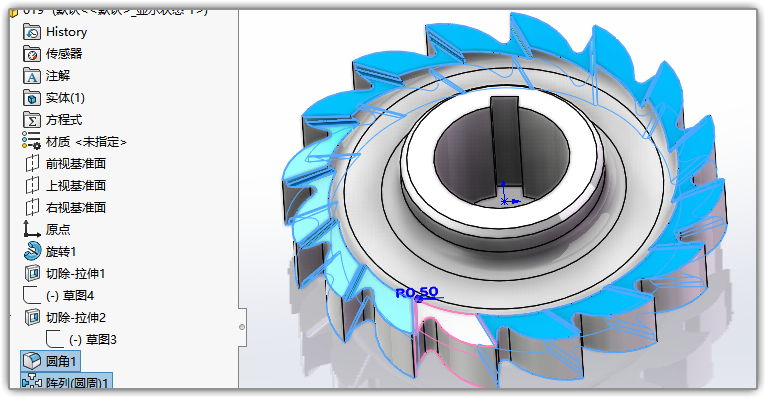The height and width of the screenshot is (398, 766).
Task: Click the 切除-拉伸2 cut-extrude icon
Action: coord(32,317)
